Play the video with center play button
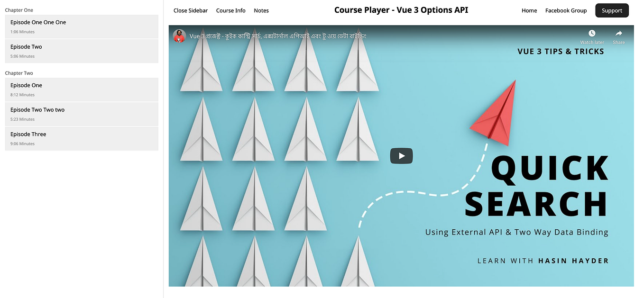644x298 pixels. 401,156
